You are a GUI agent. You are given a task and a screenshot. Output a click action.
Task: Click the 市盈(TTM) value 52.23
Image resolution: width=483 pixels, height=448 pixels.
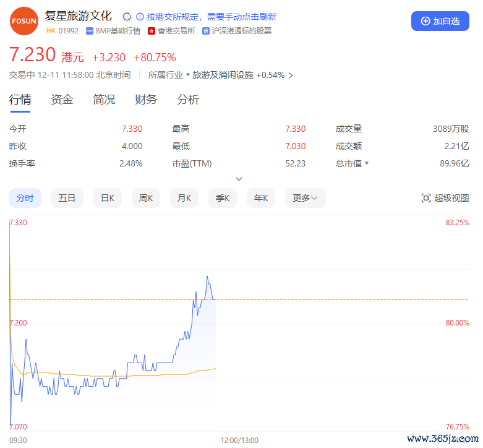point(295,163)
